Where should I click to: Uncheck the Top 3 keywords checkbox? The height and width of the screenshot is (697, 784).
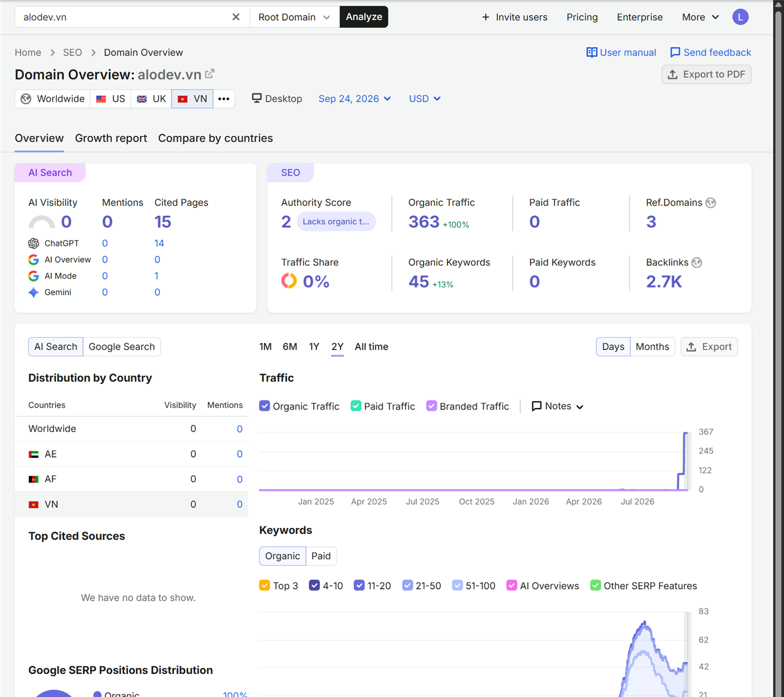click(264, 585)
